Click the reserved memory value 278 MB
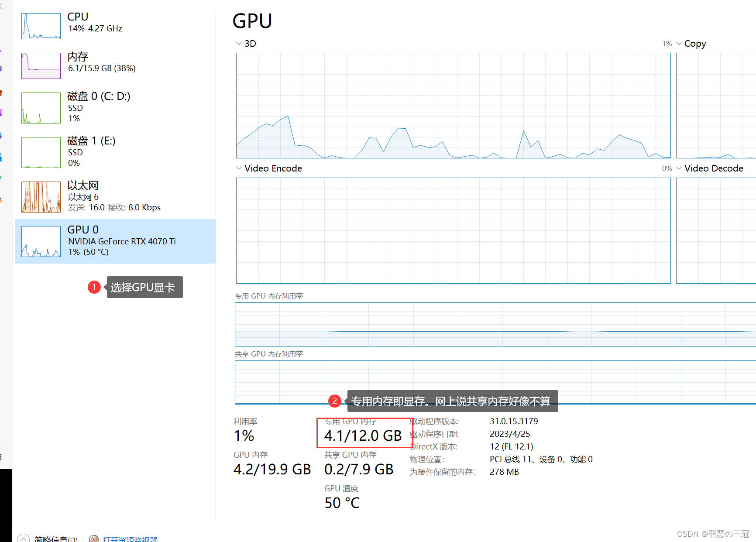 504,472
